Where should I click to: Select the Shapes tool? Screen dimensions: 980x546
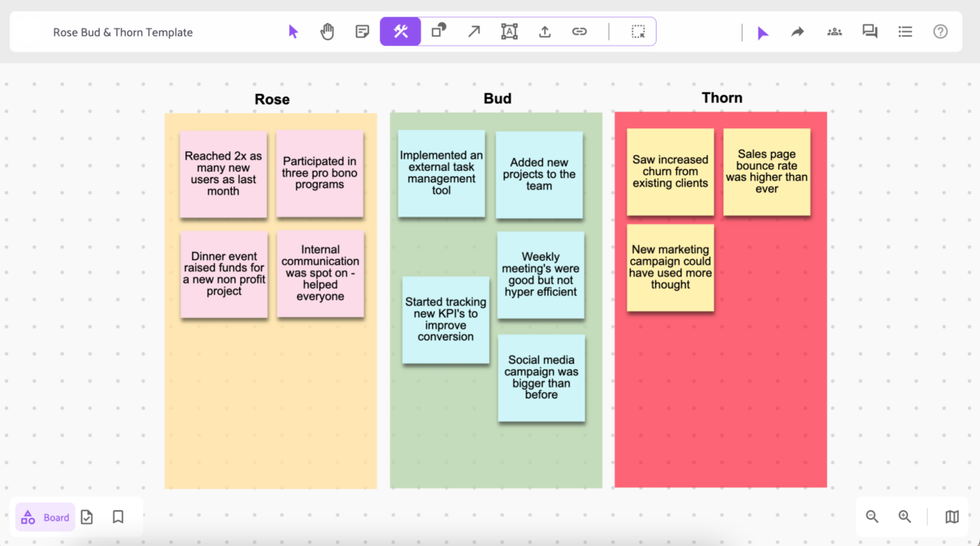pos(439,31)
